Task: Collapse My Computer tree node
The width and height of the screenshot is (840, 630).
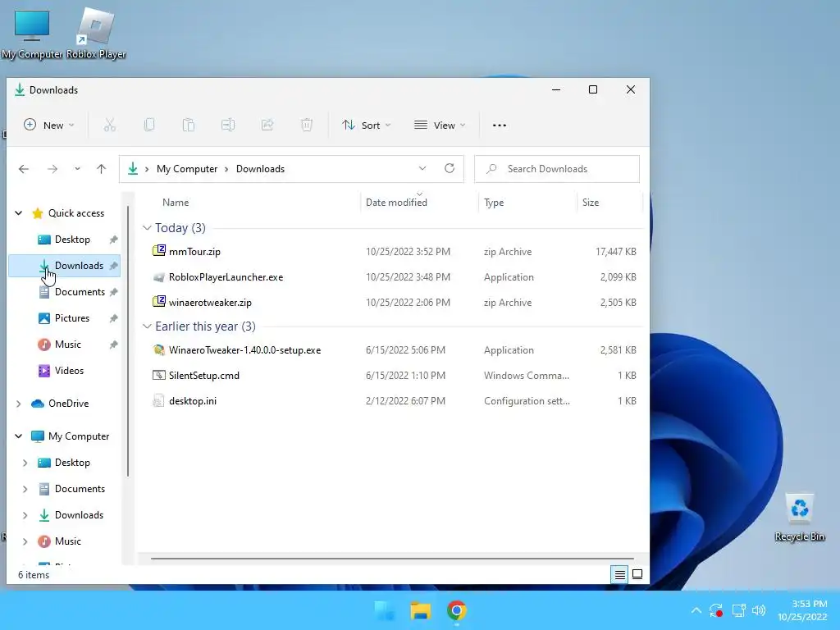Action: point(18,436)
